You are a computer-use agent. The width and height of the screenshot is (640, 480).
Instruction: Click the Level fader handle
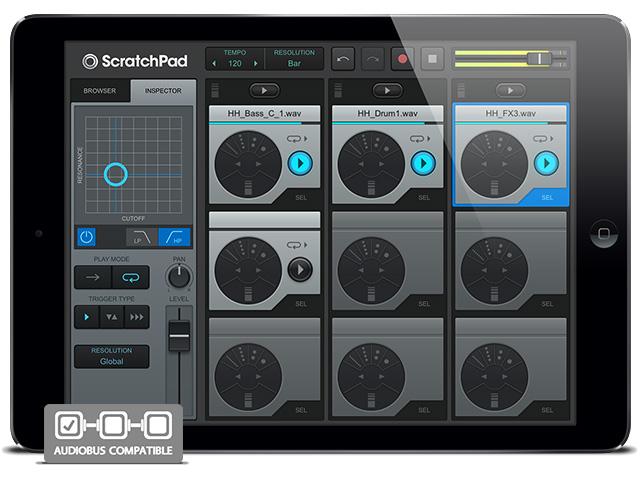[x=179, y=337]
